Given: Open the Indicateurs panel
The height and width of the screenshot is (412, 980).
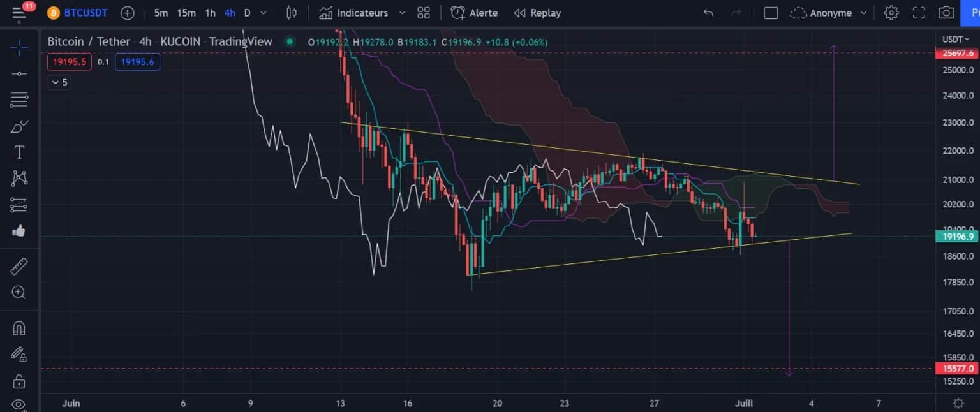Looking at the screenshot, I should click(354, 13).
